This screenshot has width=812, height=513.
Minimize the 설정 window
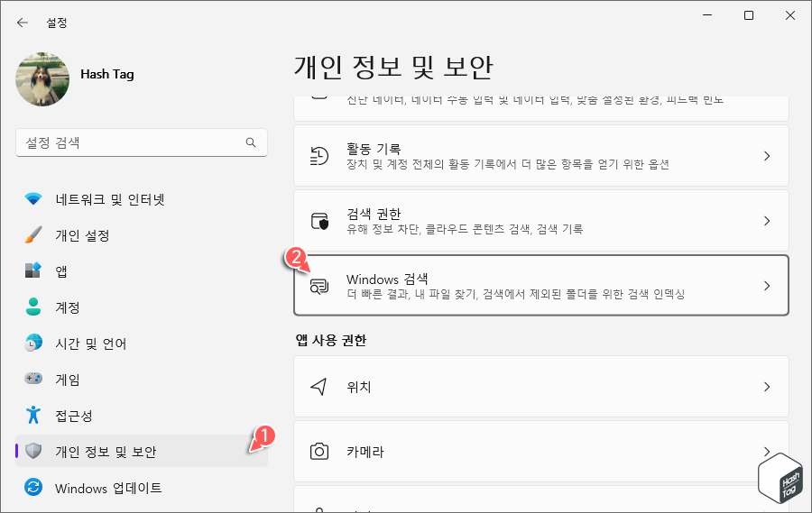tap(707, 15)
